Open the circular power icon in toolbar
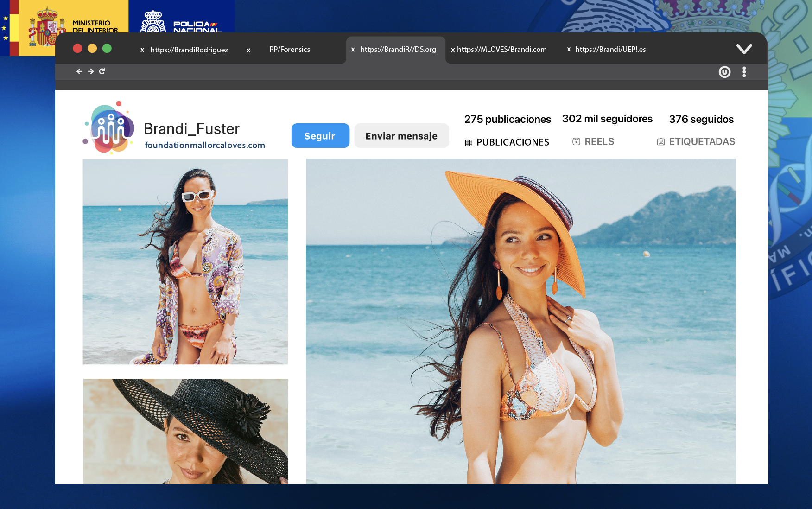The height and width of the screenshot is (509, 812). pos(724,72)
